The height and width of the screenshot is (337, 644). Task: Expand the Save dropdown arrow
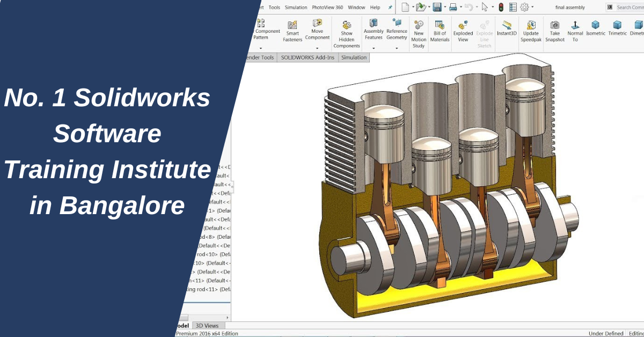[x=444, y=8]
